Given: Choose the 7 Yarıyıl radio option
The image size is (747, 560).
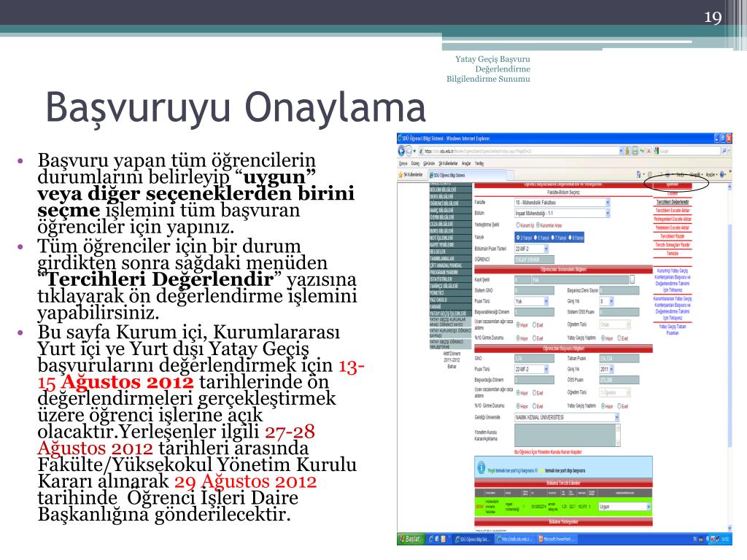Looking at the screenshot, I should 553,237.
